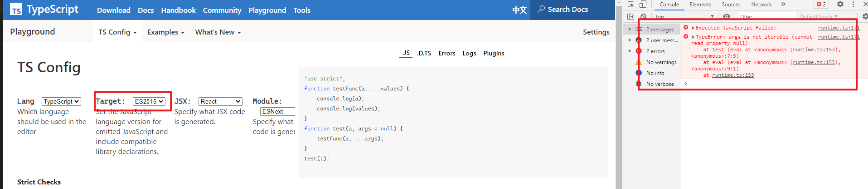Toggle the device toolbar icon
868x189 pixels.
pos(643,5)
